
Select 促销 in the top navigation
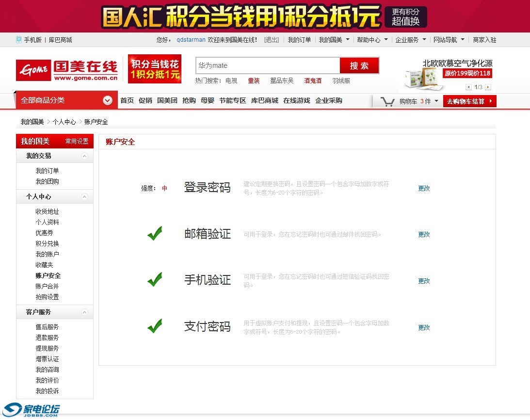coord(145,101)
